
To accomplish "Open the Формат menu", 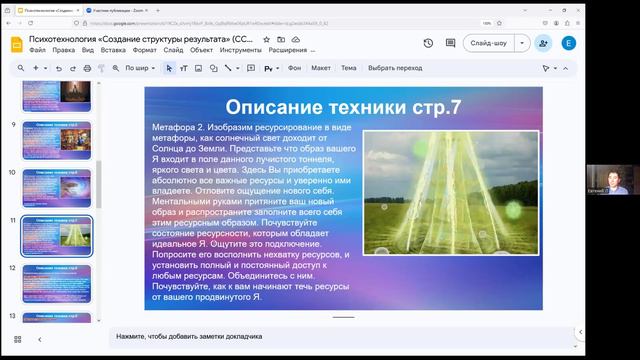I will click(x=144, y=50).
